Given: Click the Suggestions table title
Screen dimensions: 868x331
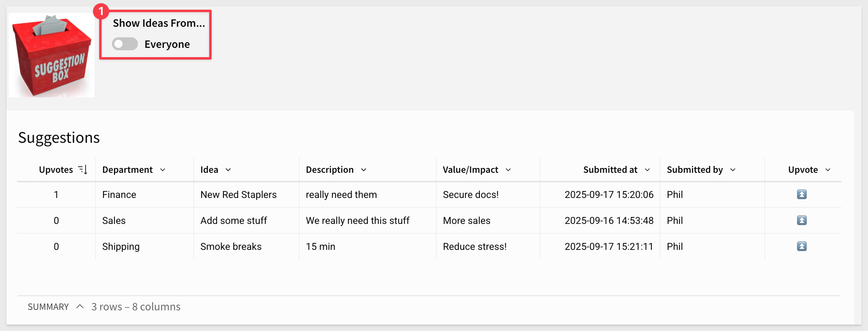Looking at the screenshot, I should pyautogui.click(x=59, y=138).
